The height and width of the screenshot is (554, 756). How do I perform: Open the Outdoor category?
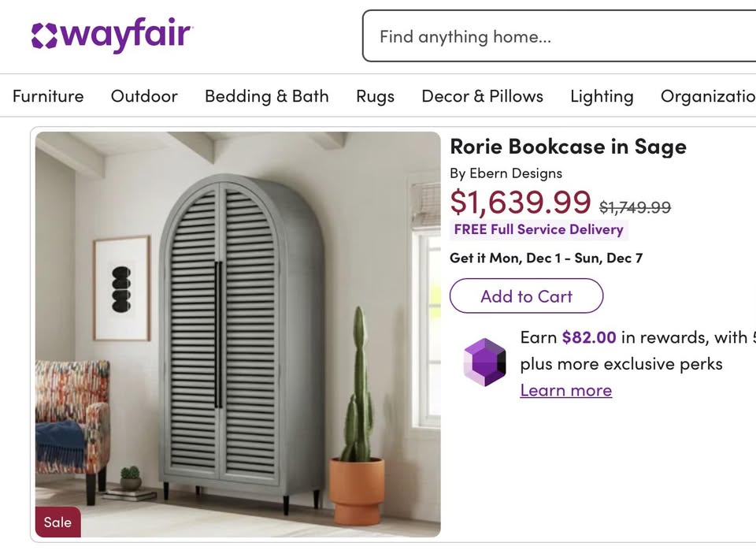(x=144, y=96)
